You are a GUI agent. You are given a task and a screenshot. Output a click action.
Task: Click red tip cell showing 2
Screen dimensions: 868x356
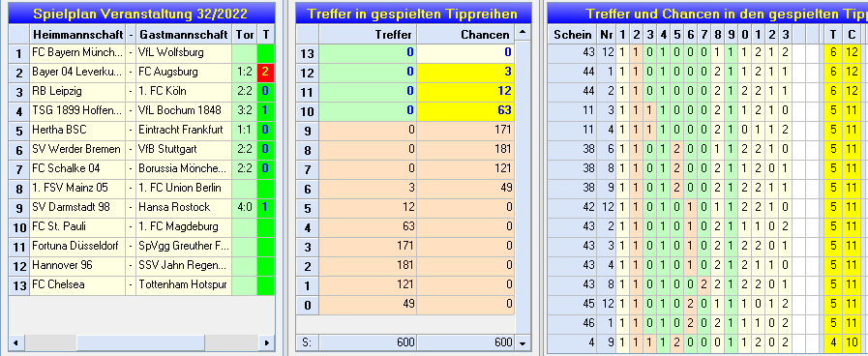(266, 73)
